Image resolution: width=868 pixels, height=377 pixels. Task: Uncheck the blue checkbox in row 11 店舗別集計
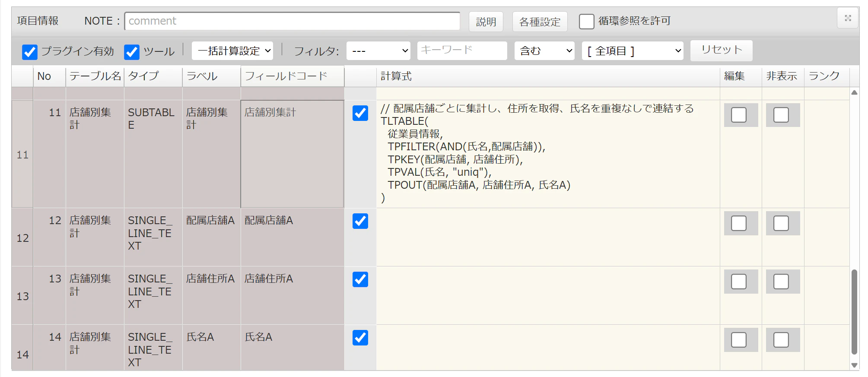[360, 113]
